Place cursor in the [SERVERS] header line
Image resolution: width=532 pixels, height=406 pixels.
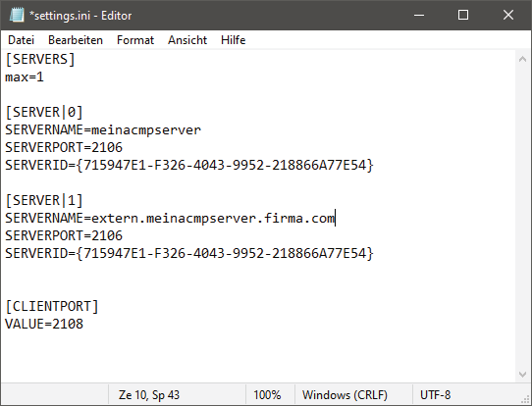click(x=40, y=59)
